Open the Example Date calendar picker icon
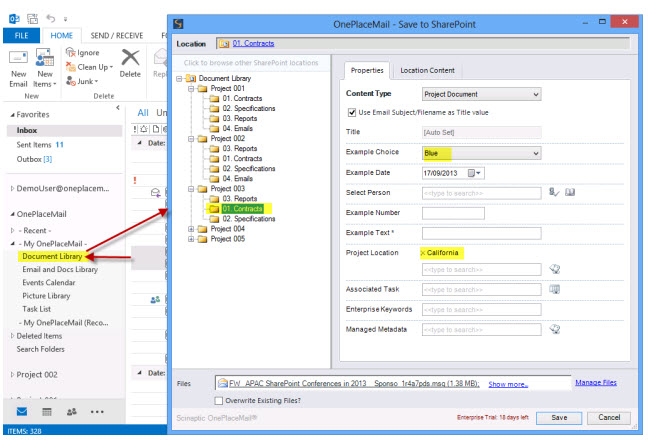 474,173
